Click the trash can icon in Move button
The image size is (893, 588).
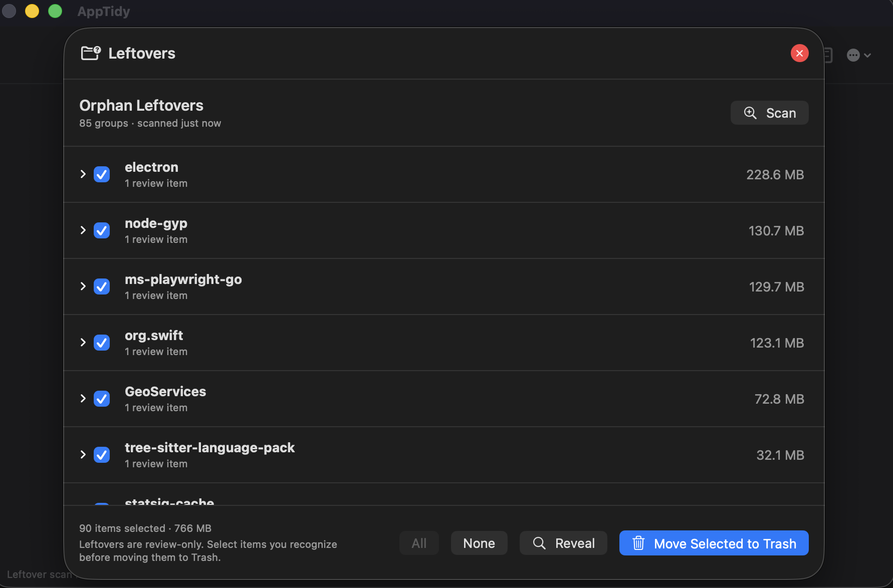(x=638, y=543)
